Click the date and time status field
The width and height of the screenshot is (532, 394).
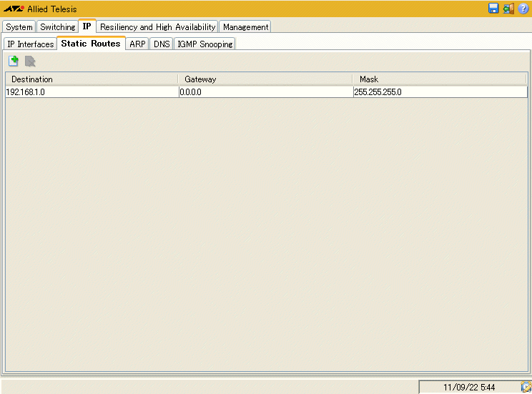pos(468,387)
